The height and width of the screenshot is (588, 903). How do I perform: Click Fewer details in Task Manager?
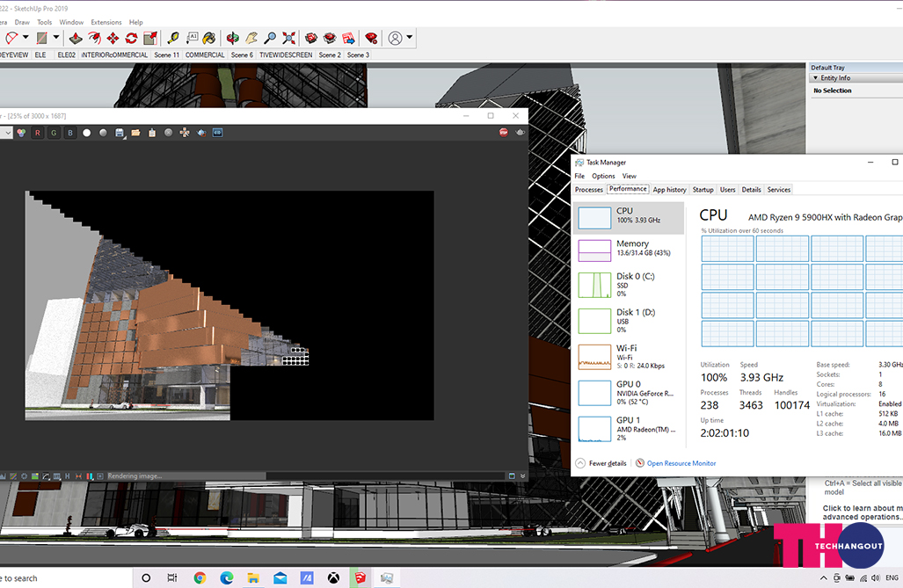pos(601,463)
